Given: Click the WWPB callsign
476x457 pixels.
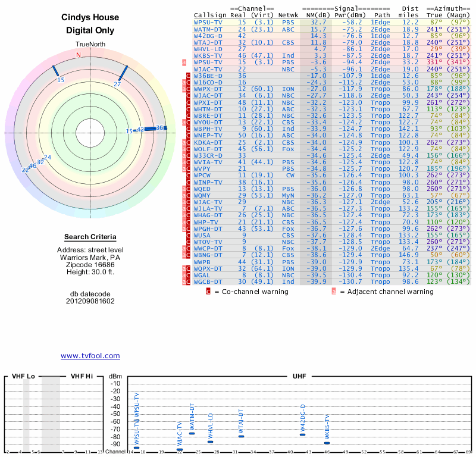Looking at the screenshot, I should coord(202,262).
